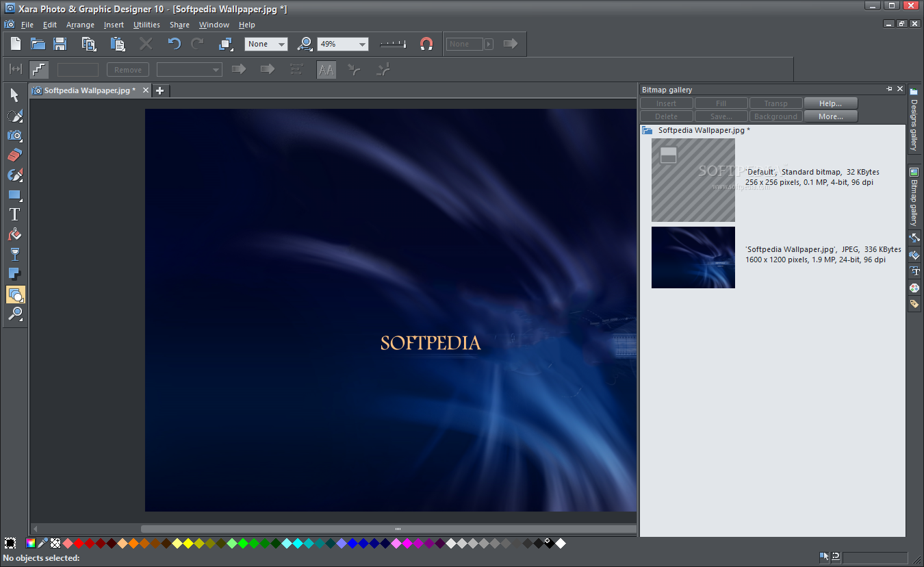This screenshot has width=924, height=567.
Task: Toggle the red magnet Snap icon
Action: point(426,44)
